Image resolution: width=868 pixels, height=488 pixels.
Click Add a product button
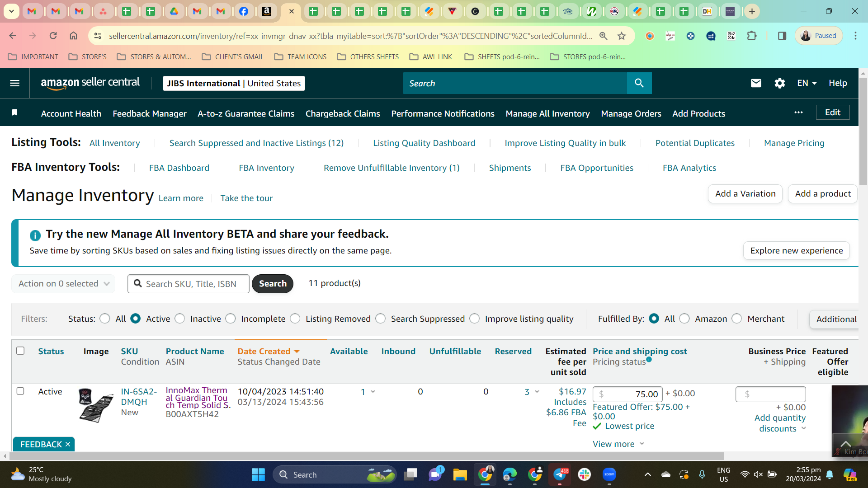click(x=823, y=194)
